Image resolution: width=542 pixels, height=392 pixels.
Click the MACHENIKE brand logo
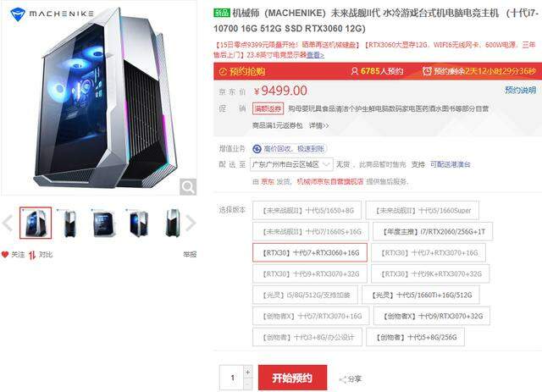[x=52, y=14]
